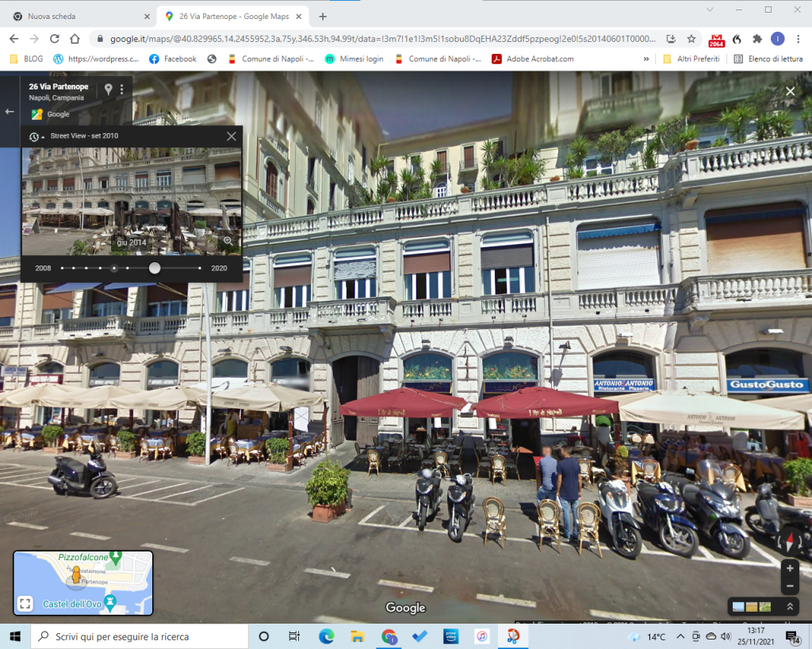Click the location pin icon beside address
Viewport: 812px width, 649px height.
(x=109, y=90)
